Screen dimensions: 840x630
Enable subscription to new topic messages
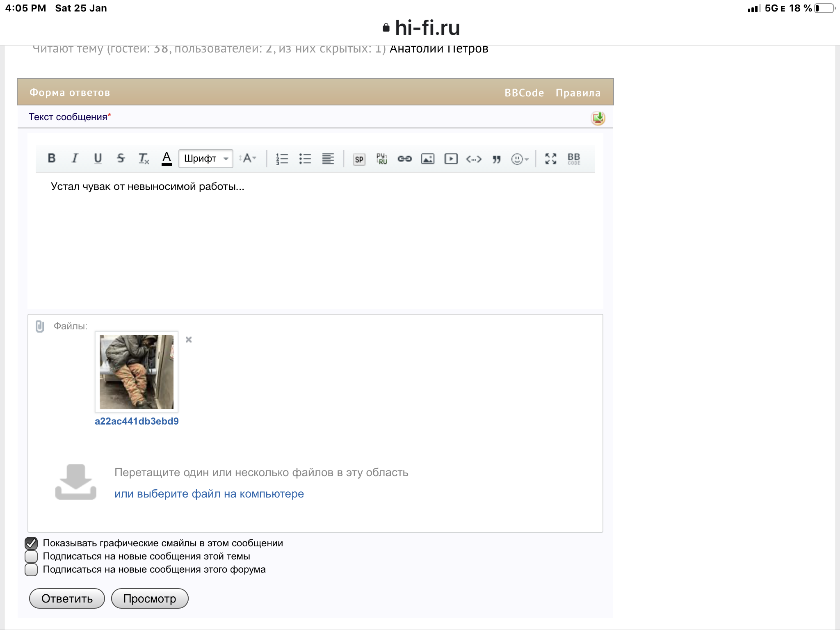click(32, 557)
